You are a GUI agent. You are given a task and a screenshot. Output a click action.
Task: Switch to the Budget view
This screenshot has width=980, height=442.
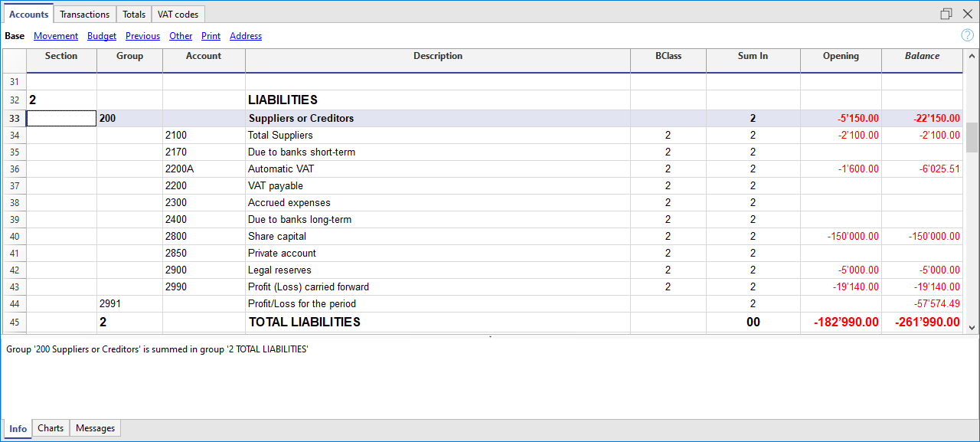coord(102,36)
